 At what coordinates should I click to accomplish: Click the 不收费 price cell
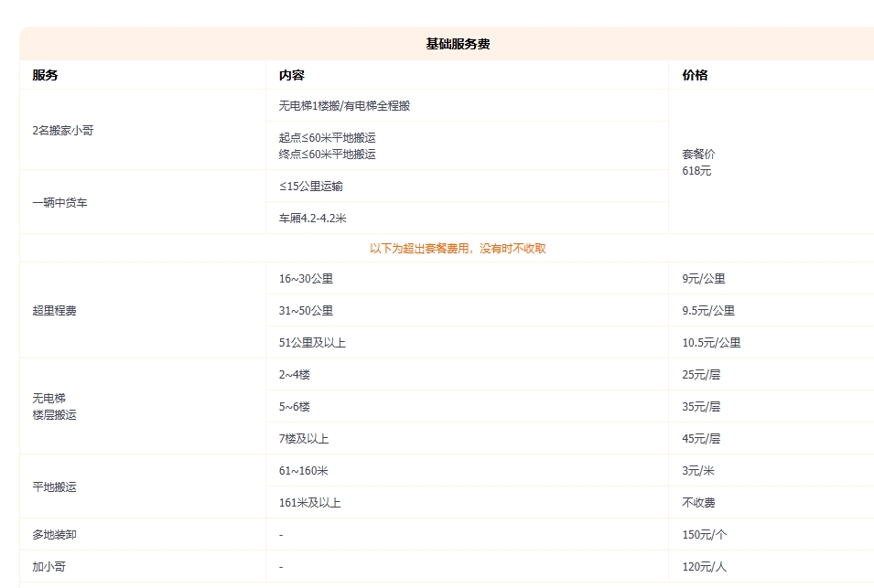coord(692,502)
